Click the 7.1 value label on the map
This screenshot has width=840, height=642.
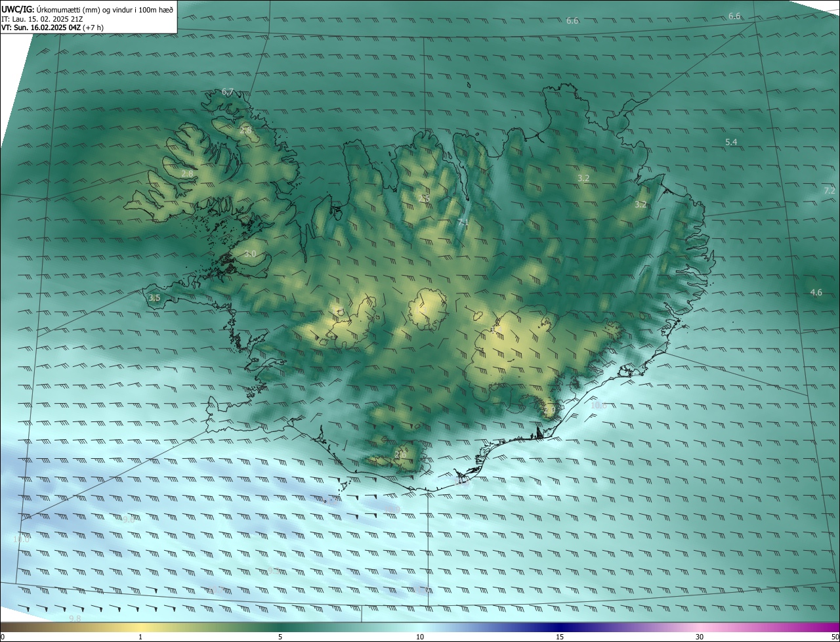coord(463,223)
